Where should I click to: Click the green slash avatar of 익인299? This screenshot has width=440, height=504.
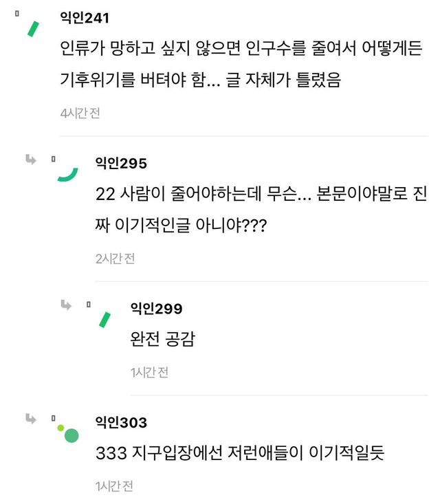point(104,319)
